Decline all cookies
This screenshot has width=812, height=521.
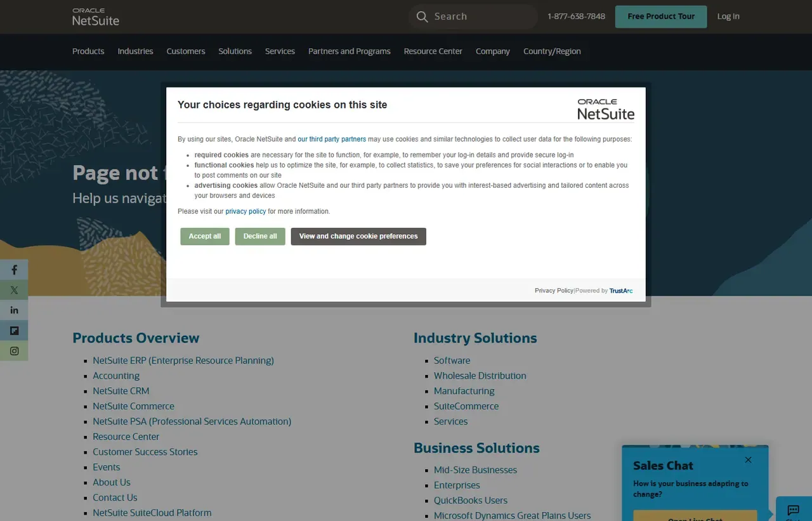[x=260, y=236]
